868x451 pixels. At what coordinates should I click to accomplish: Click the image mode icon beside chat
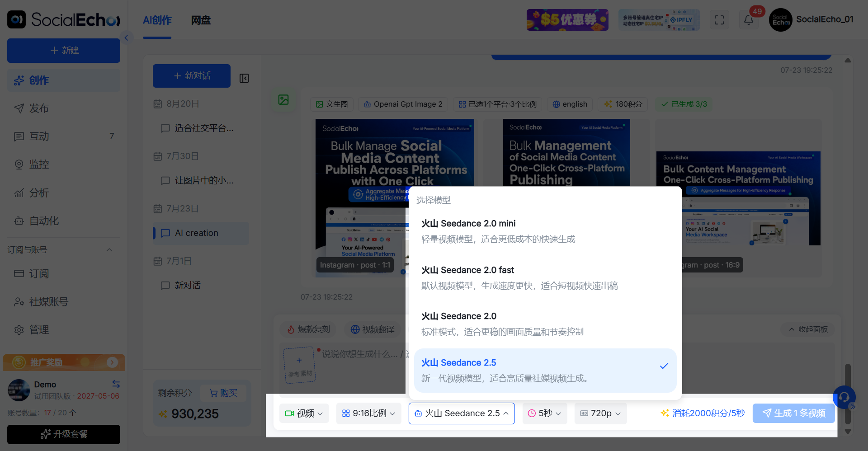[283, 100]
